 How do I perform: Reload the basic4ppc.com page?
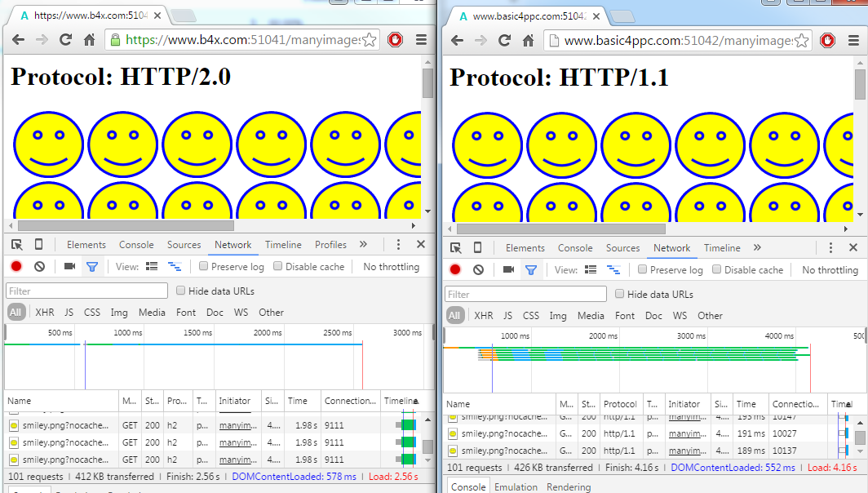pyautogui.click(x=504, y=41)
